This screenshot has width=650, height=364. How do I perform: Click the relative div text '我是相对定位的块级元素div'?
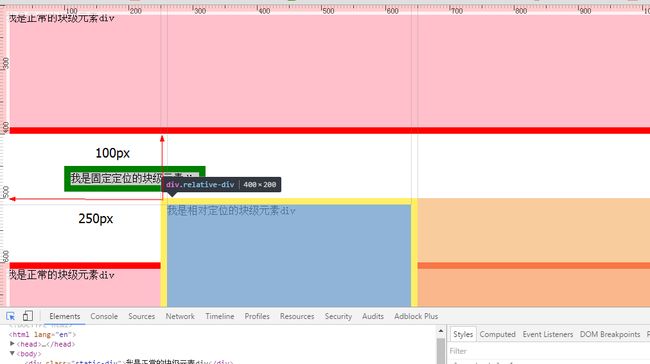[x=231, y=211]
